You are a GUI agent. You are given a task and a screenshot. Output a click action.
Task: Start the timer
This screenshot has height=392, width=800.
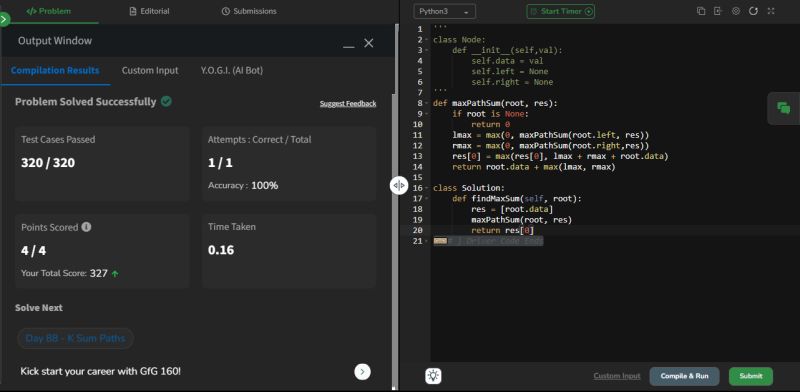pyautogui.click(x=561, y=11)
